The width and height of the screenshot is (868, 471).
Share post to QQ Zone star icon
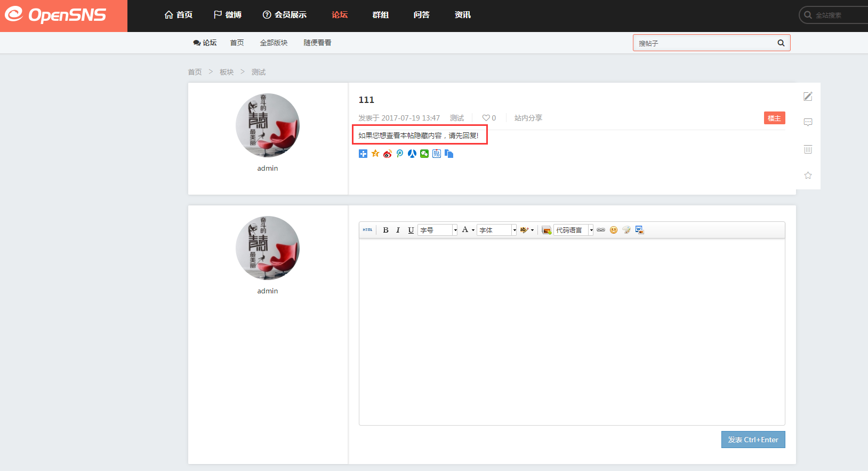tap(375, 154)
